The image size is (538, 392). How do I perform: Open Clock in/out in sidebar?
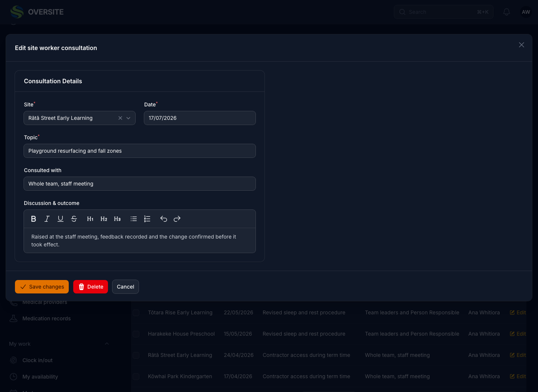pyautogui.click(x=37, y=360)
